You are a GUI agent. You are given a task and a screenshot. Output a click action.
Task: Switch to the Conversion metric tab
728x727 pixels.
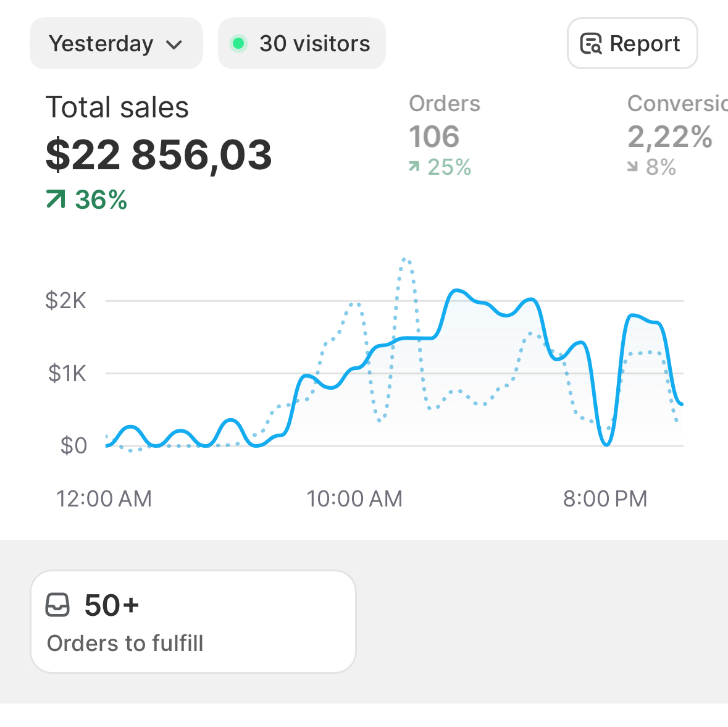pos(677,104)
